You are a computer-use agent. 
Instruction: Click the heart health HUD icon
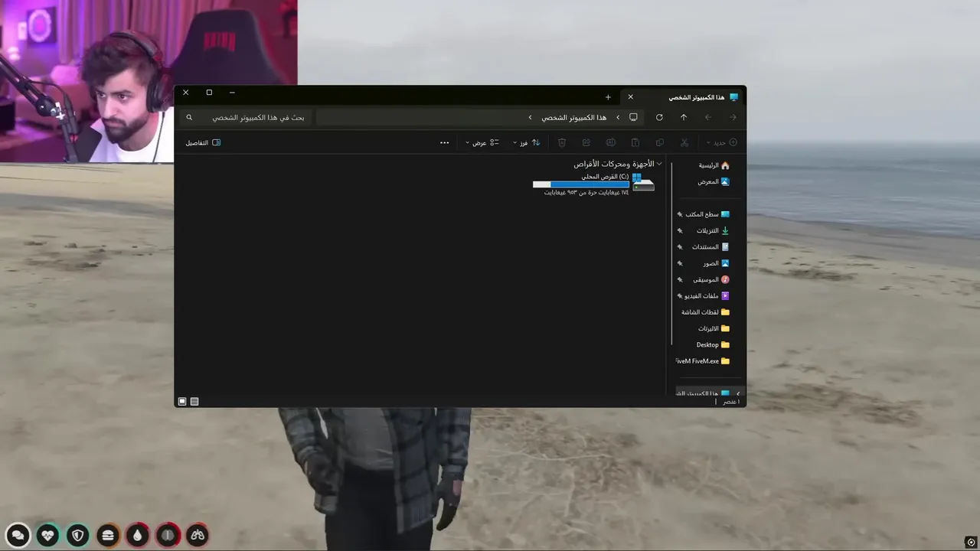(x=47, y=535)
